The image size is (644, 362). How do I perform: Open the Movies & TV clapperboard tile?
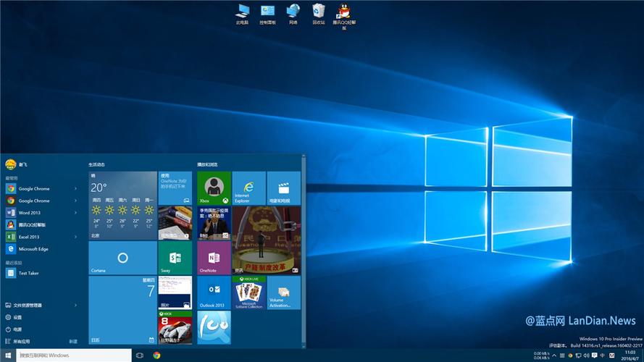284,188
